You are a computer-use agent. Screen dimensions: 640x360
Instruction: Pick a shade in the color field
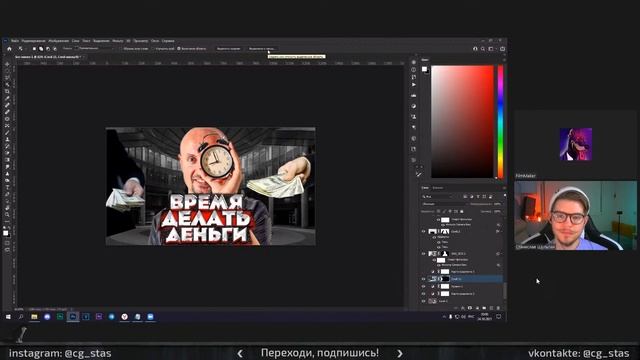(x=462, y=121)
